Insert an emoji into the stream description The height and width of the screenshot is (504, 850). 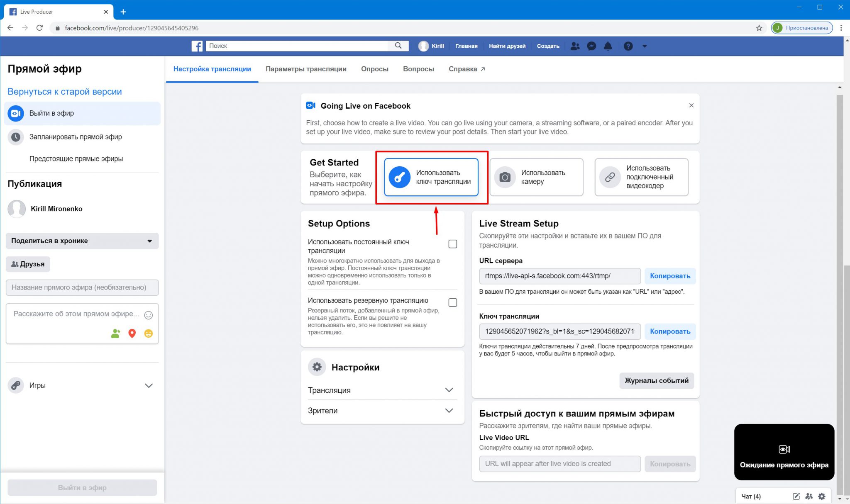pos(148,315)
